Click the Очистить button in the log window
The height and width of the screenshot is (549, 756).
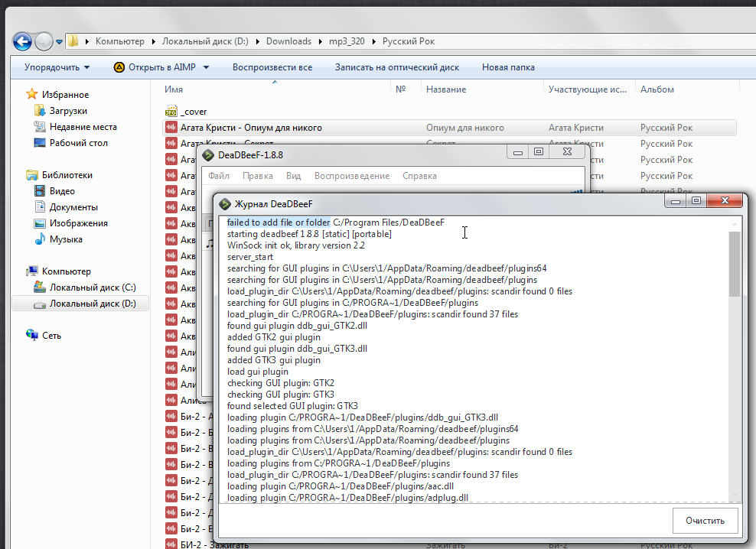click(705, 520)
